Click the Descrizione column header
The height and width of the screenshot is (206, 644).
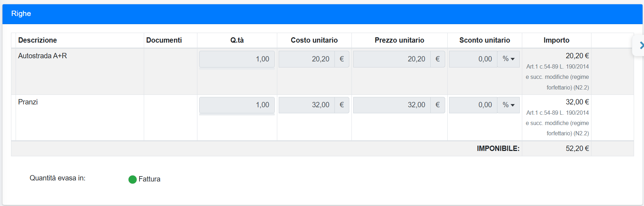point(38,40)
